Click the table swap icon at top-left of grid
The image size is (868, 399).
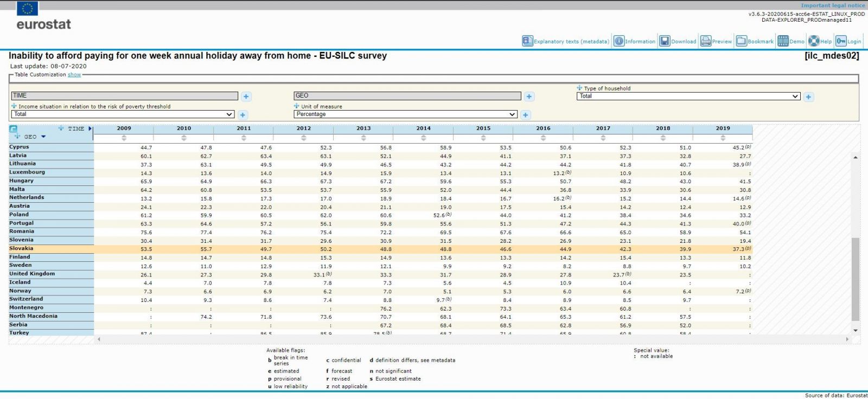(x=14, y=129)
